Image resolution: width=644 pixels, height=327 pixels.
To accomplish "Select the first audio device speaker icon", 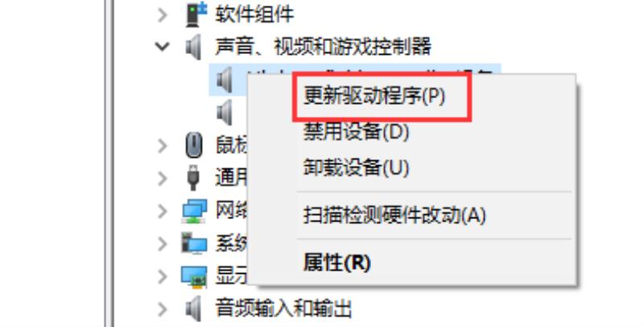I will 225,79.
